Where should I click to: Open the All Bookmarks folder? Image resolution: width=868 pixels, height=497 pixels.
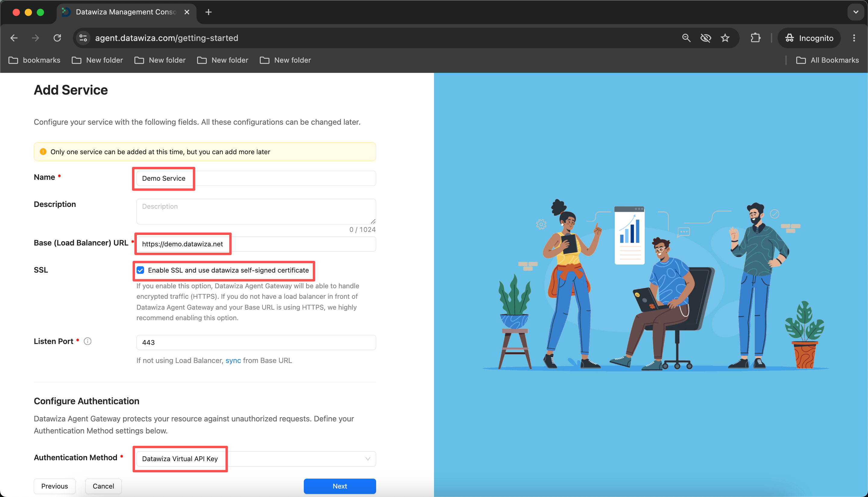827,60
